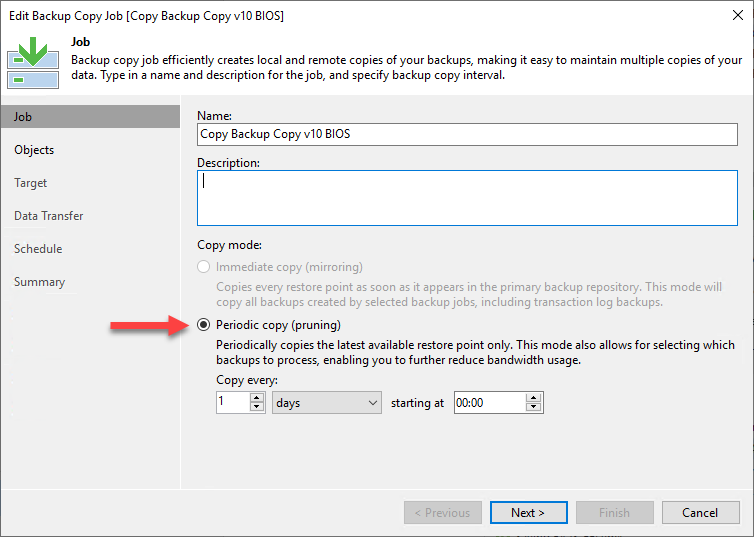Decrease the starting at time
Image resolution: width=754 pixels, height=537 pixels.
(533, 407)
